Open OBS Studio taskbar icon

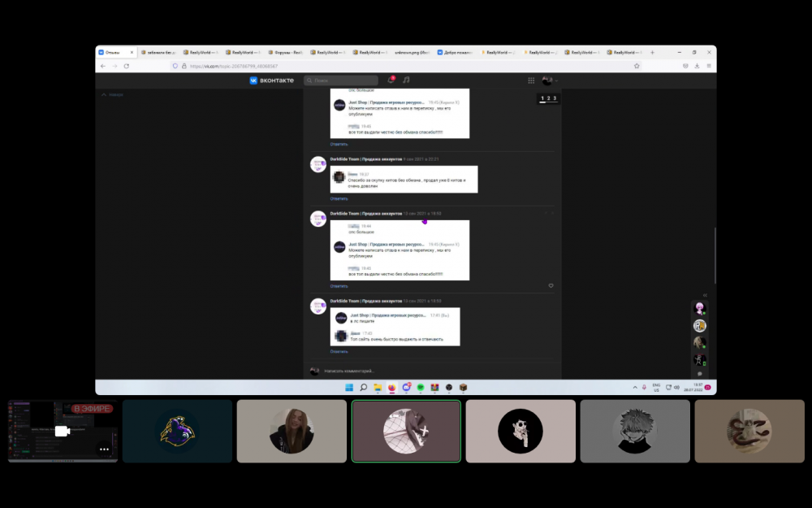tap(449, 387)
